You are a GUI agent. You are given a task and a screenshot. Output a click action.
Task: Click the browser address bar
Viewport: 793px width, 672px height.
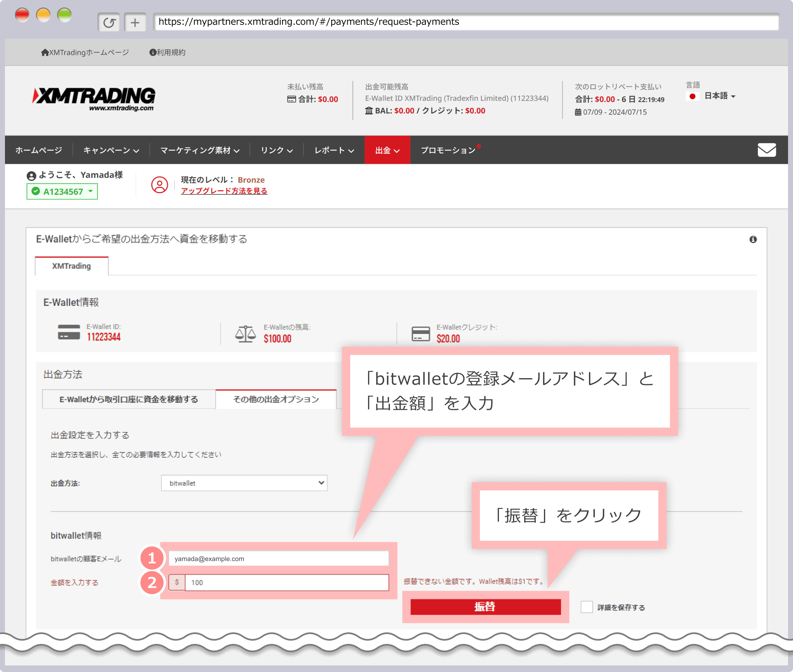(466, 21)
